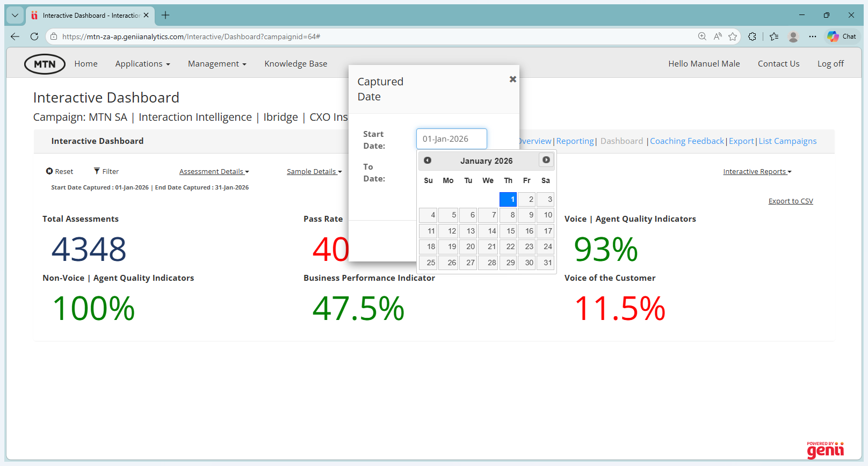The width and height of the screenshot is (868, 466).
Task: Expand the Management dropdown
Action: click(x=216, y=64)
